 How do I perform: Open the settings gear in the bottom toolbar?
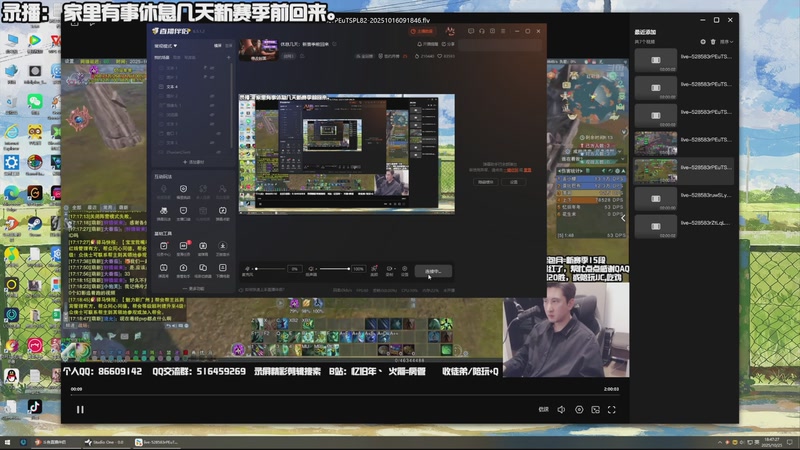405,270
